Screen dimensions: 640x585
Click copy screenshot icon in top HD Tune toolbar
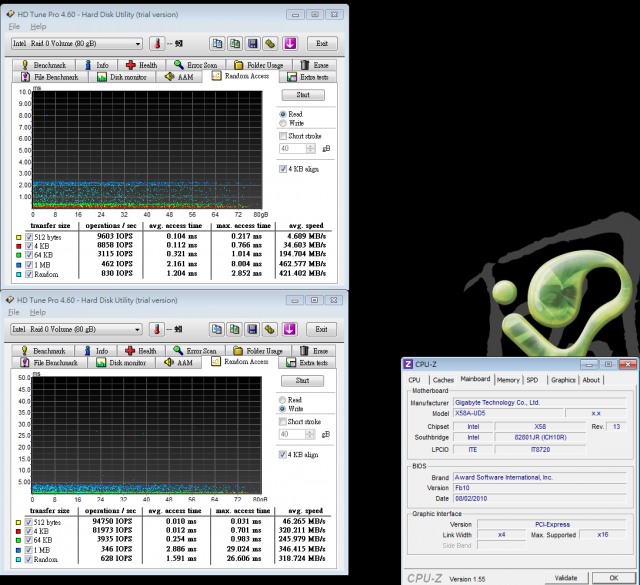click(235, 43)
